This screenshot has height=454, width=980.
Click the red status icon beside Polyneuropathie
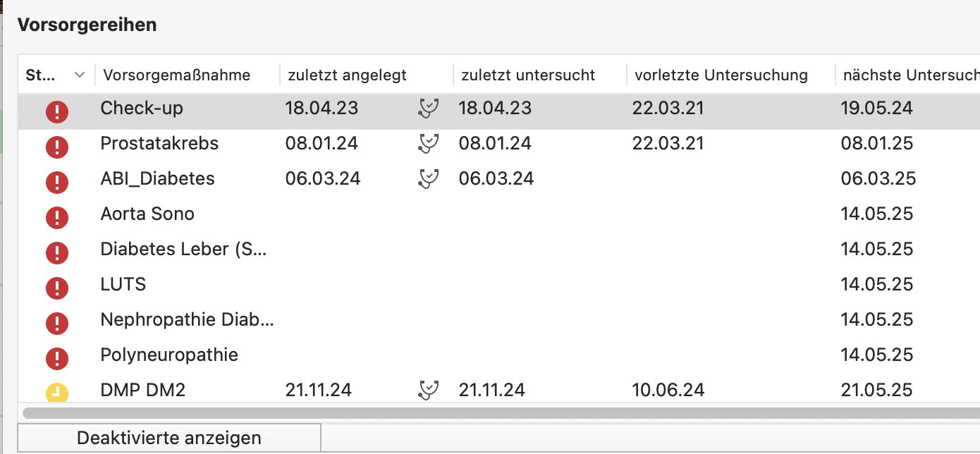click(x=57, y=359)
